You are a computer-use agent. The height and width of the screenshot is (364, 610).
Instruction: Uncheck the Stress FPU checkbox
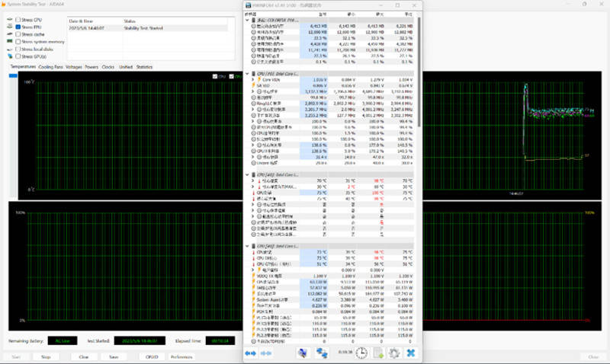pos(18,27)
